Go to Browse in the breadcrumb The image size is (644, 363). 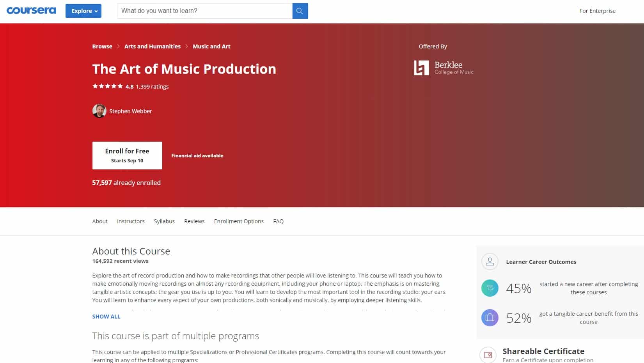[x=102, y=46]
